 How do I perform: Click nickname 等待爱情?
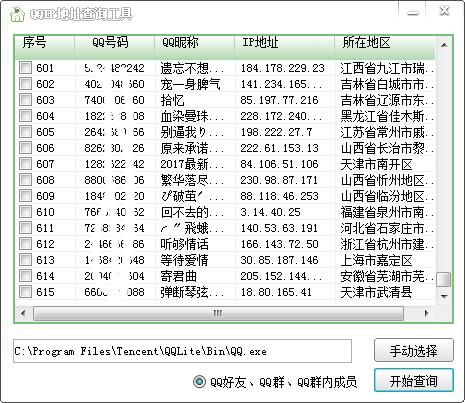coord(184,260)
